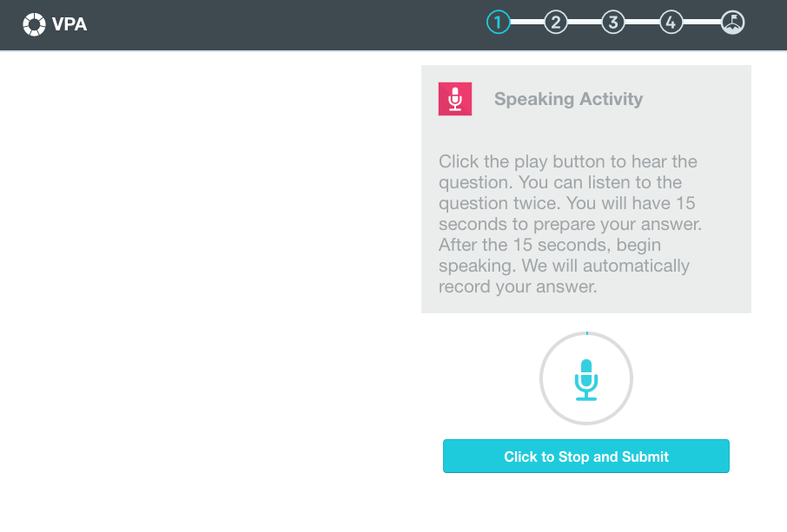This screenshot has height=532, width=787.
Task: Click the Speaking Activity heading
Action: click(568, 99)
